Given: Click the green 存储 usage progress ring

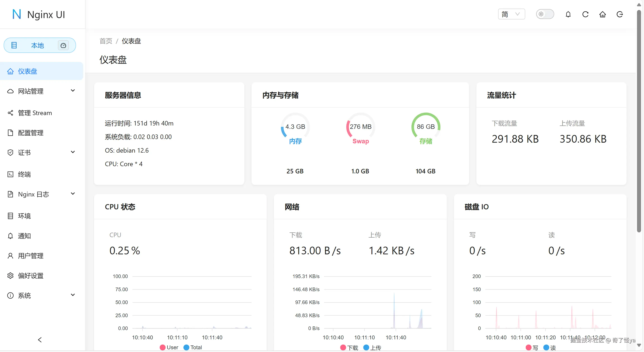Looking at the screenshot, I should [x=425, y=127].
